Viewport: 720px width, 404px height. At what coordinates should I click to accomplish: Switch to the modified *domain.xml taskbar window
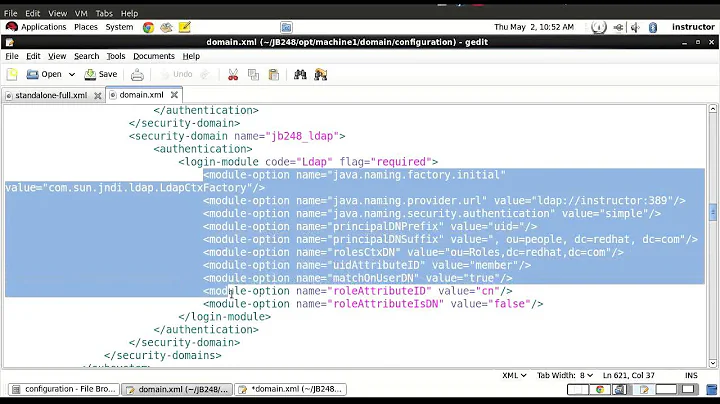click(291, 389)
